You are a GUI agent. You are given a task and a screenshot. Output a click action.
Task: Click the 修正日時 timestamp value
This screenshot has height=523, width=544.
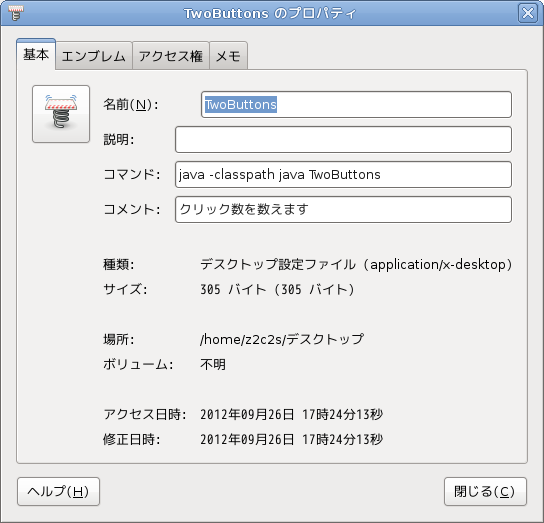[x=291, y=439]
